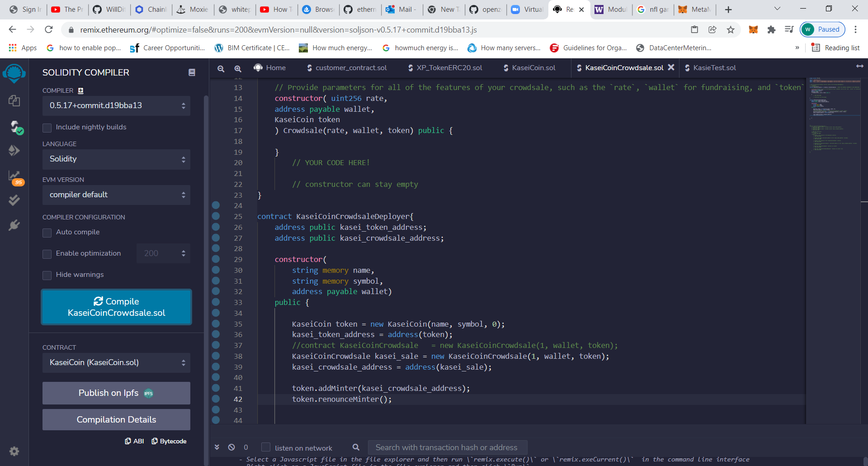Enable Include nightly builds checkbox
The width and height of the screenshot is (868, 466).
point(47,128)
